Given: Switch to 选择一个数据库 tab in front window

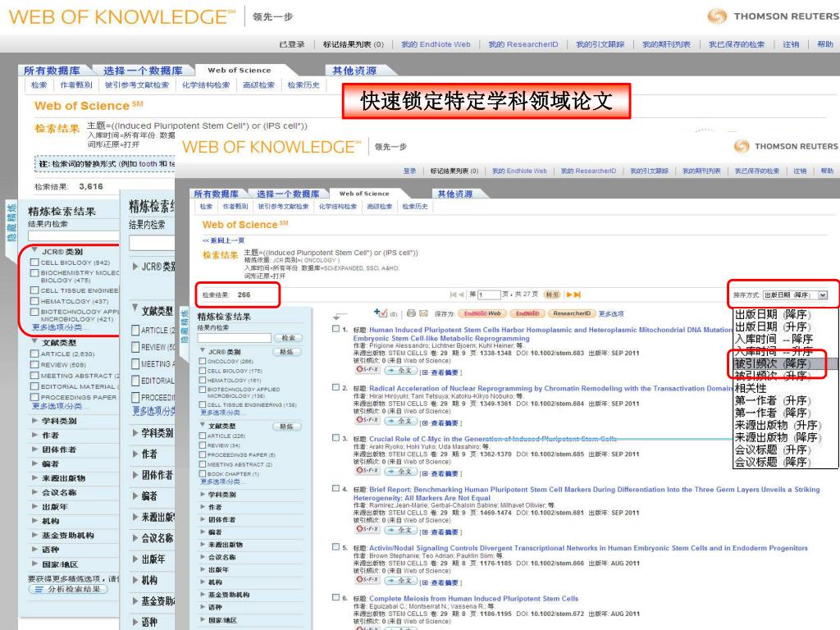Looking at the screenshot, I should coord(288,194).
